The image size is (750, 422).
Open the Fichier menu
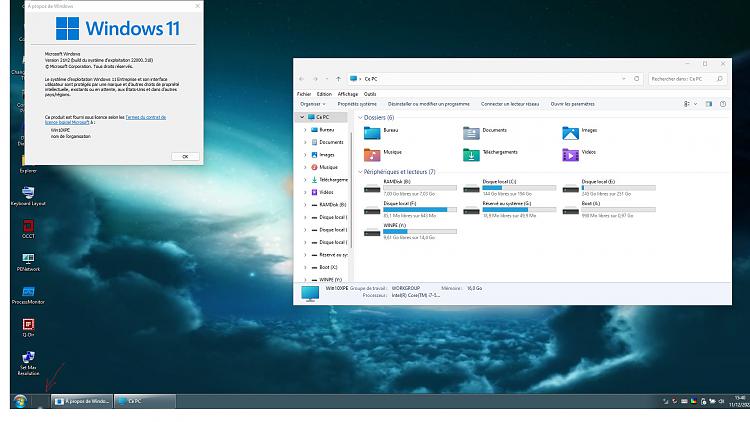click(x=304, y=94)
